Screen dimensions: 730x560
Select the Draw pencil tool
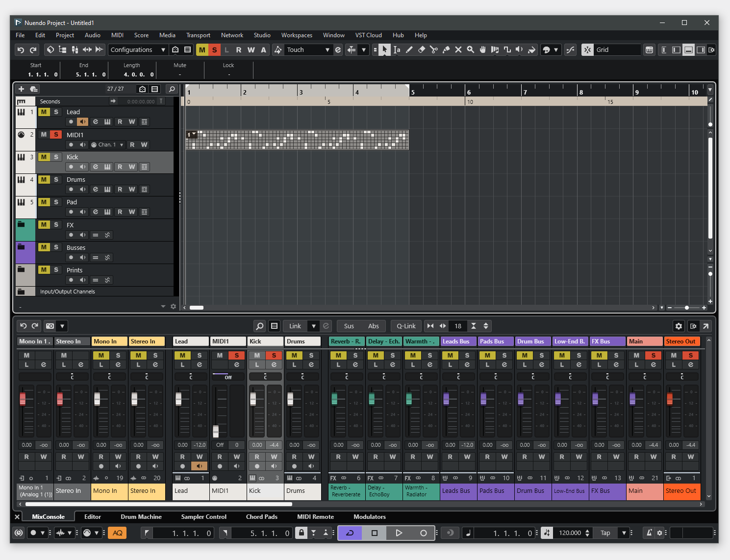click(409, 49)
